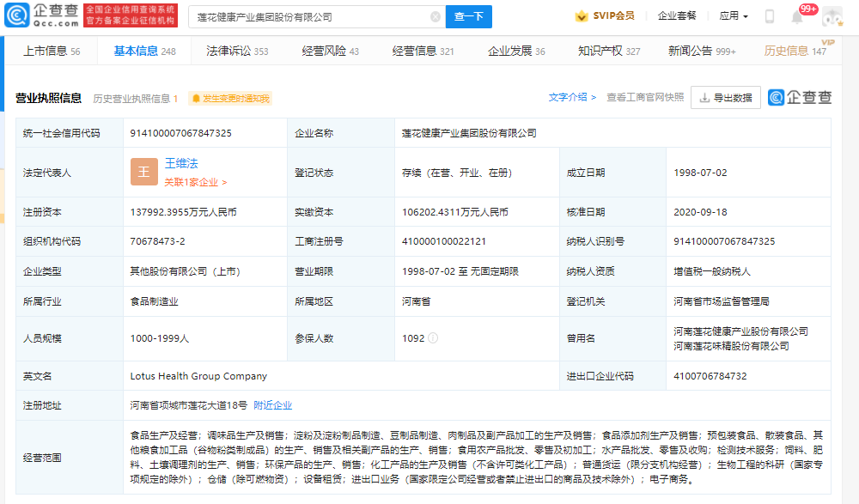Click the approval date 2020-09-18
The height and width of the screenshot is (504, 859).
tap(700, 212)
